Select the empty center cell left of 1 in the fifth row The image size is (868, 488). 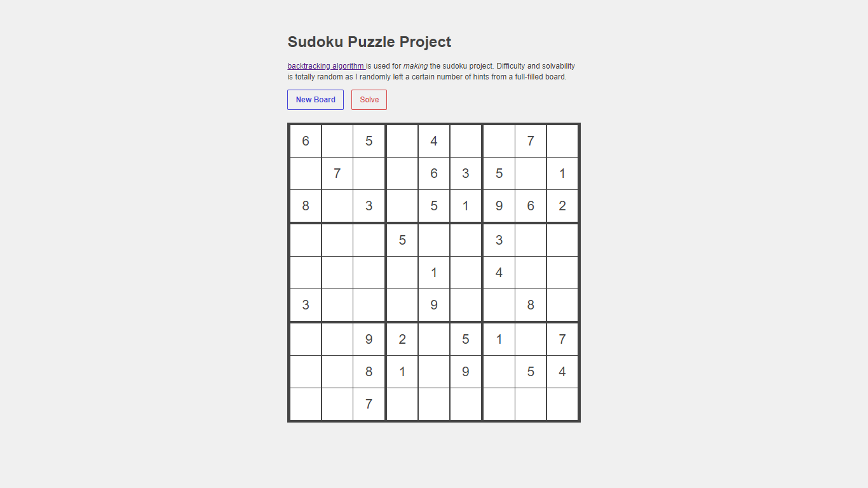(402, 273)
